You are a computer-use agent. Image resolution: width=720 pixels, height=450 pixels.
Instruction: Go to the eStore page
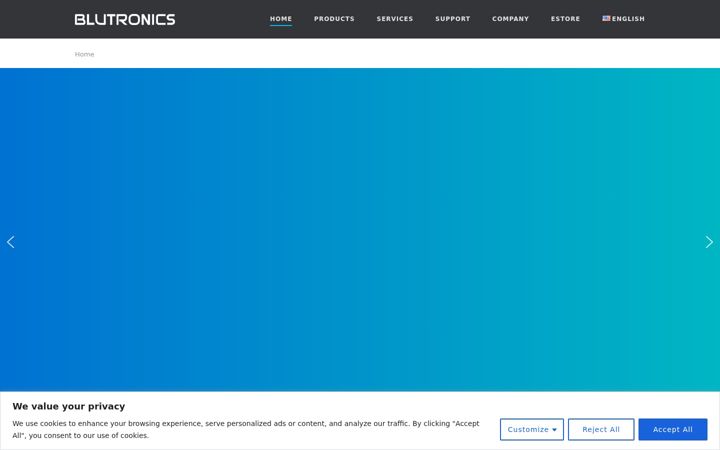[565, 19]
